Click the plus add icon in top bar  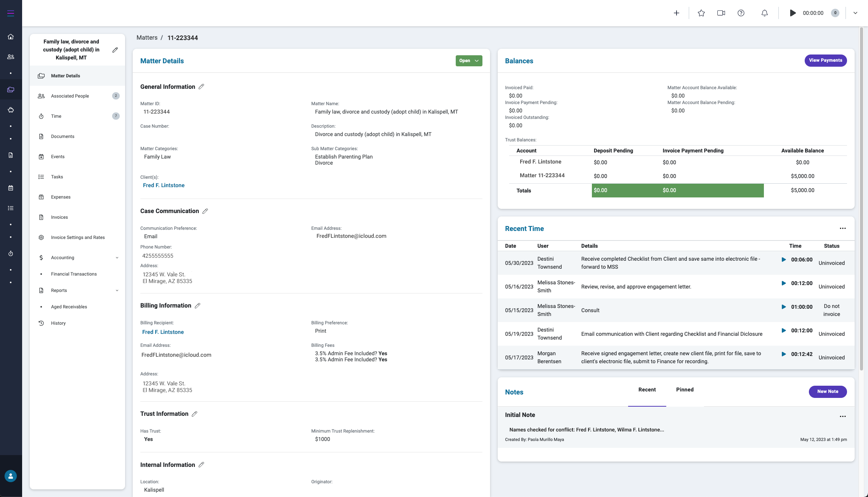point(676,13)
